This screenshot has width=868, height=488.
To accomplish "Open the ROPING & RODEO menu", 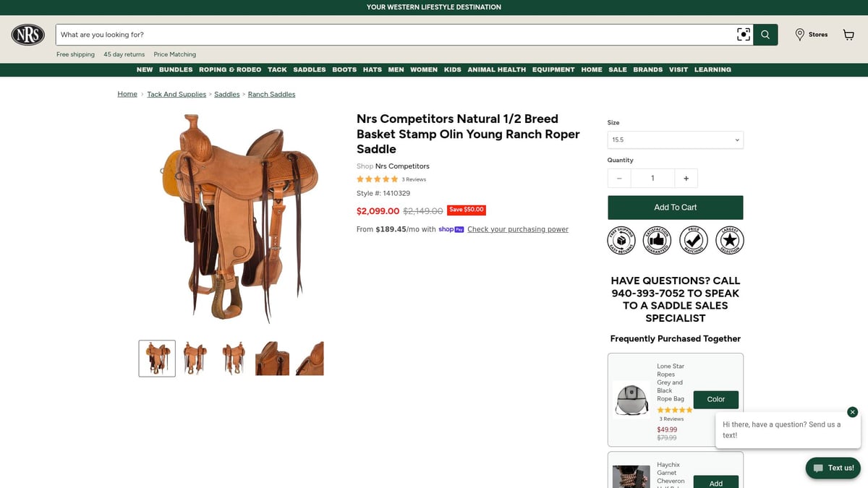I will 230,69.
